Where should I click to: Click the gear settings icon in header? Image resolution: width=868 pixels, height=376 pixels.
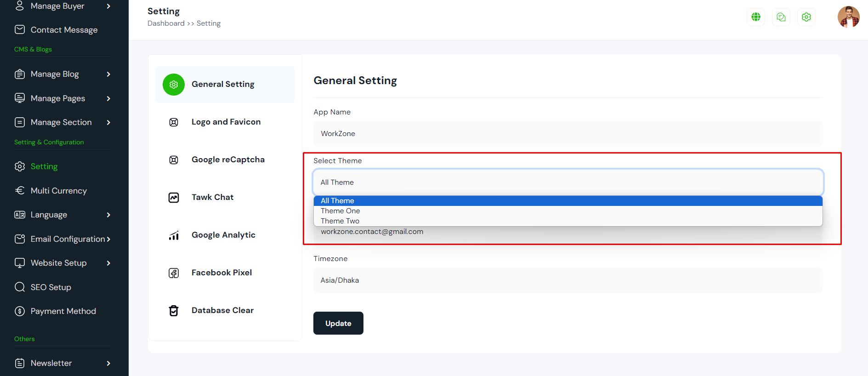(806, 17)
